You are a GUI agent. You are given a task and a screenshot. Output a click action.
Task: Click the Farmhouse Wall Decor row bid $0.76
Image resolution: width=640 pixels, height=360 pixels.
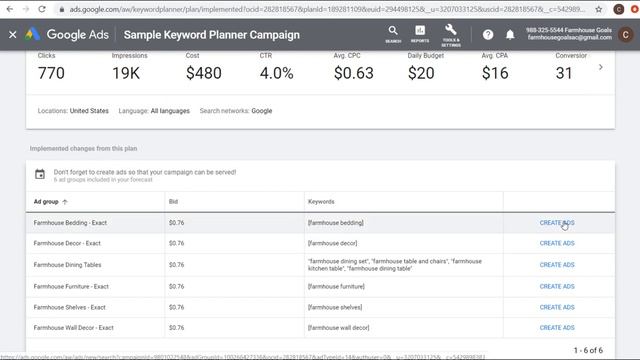[176, 328]
